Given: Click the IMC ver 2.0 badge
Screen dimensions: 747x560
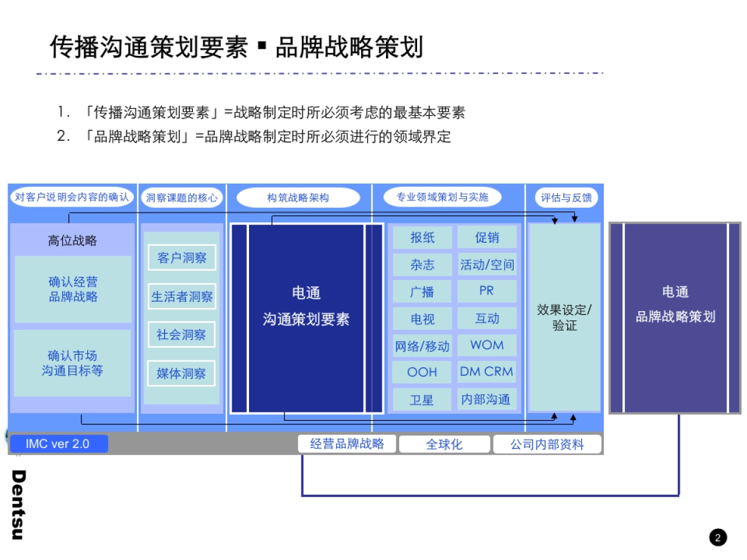Looking at the screenshot, I should pyautogui.click(x=59, y=444).
